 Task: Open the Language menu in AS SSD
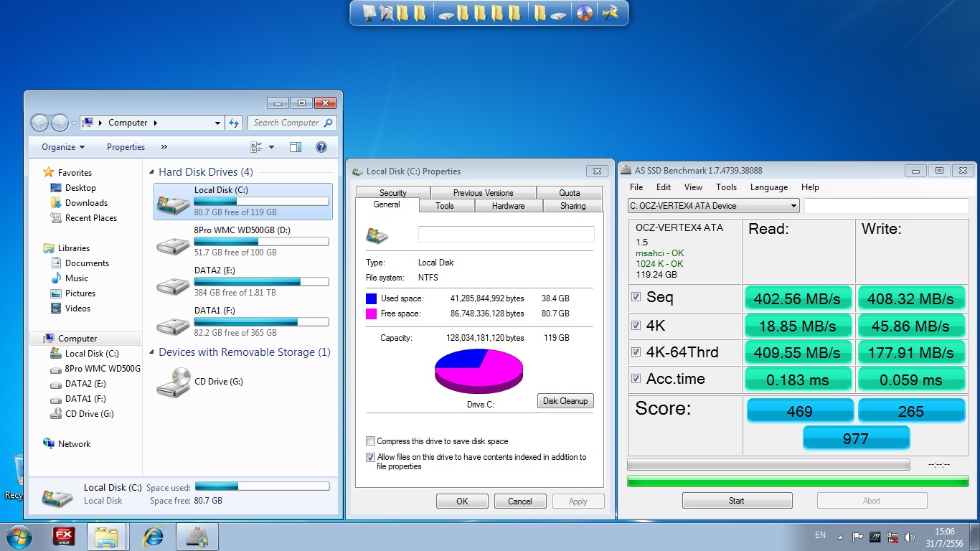pyautogui.click(x=768, y=187)
